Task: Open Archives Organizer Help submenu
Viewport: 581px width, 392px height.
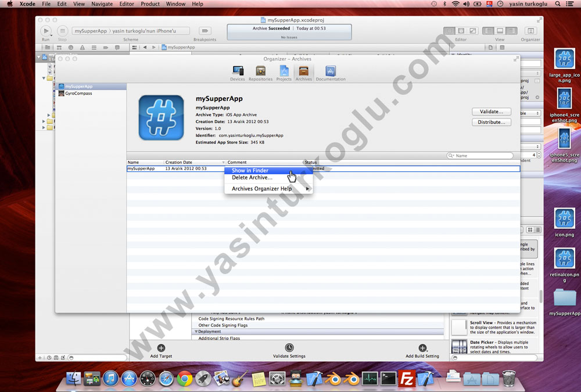Action: pos(268,189)
